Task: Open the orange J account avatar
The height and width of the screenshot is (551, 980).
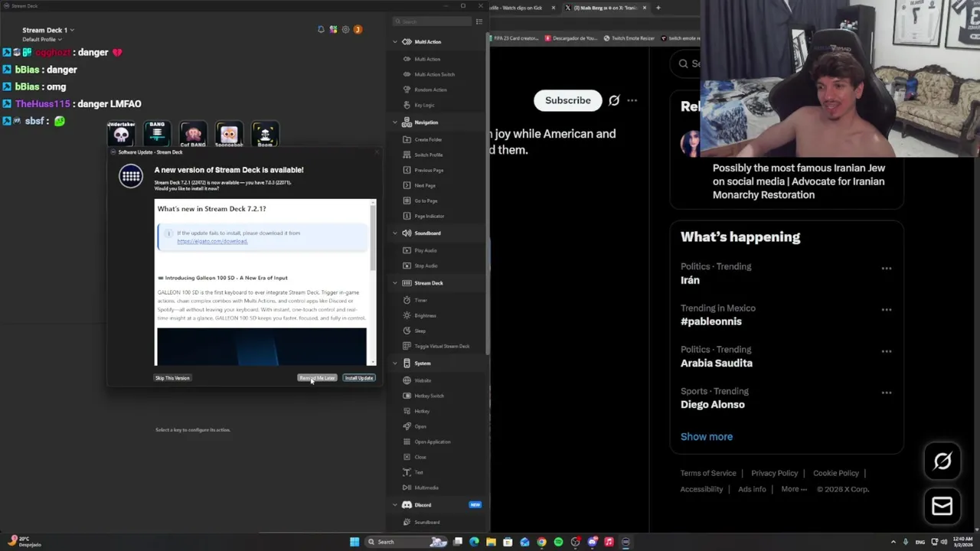Action: pos(358,30)
